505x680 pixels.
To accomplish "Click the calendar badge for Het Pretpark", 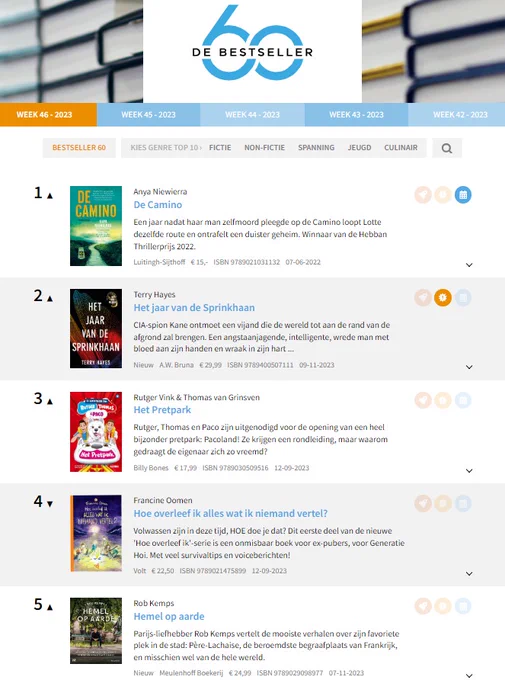I will (463, 400).
